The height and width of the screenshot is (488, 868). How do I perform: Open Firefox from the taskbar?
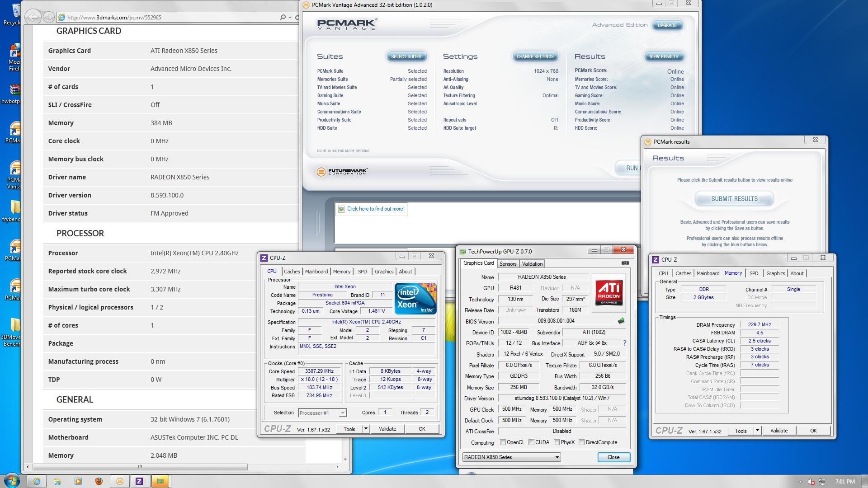pyautogui.click(x=99, y=481)
